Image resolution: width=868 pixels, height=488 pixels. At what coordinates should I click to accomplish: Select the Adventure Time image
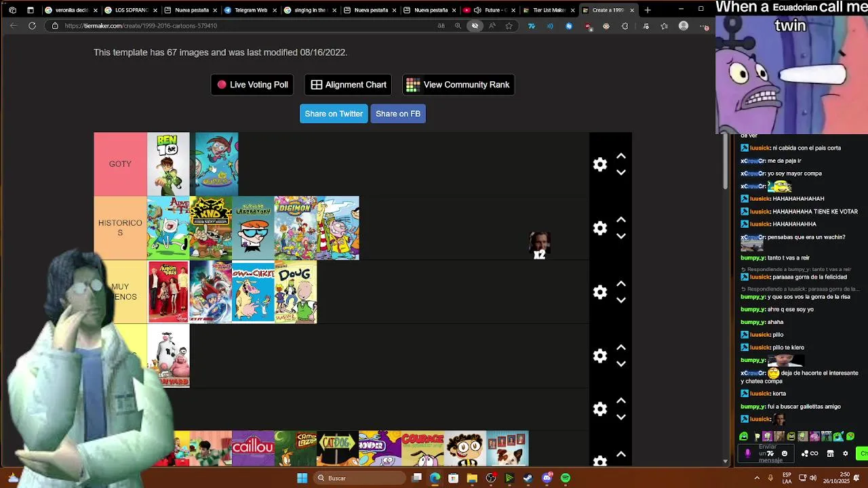coord(168,228)
